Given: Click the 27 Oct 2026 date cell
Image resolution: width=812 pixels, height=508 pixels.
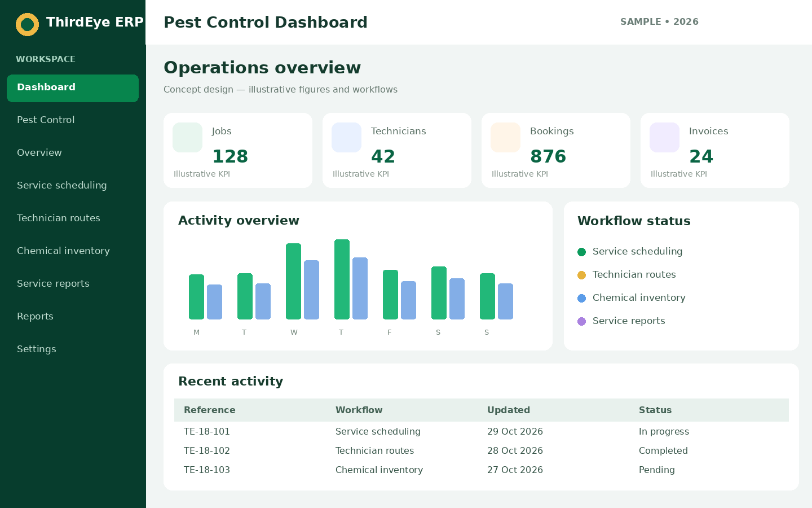Looking at the screenshot, I should pyautogui.click(x=515, y=470).
